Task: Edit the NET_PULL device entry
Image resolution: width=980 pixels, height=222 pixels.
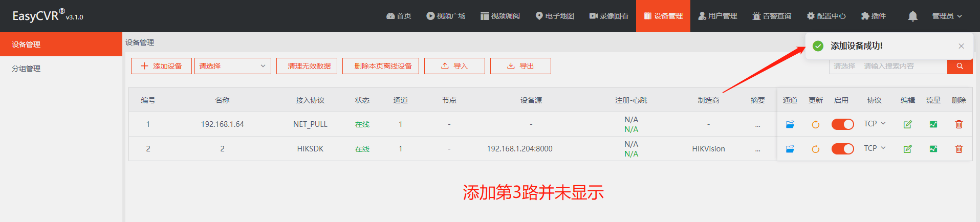Action: click(907, 124)
